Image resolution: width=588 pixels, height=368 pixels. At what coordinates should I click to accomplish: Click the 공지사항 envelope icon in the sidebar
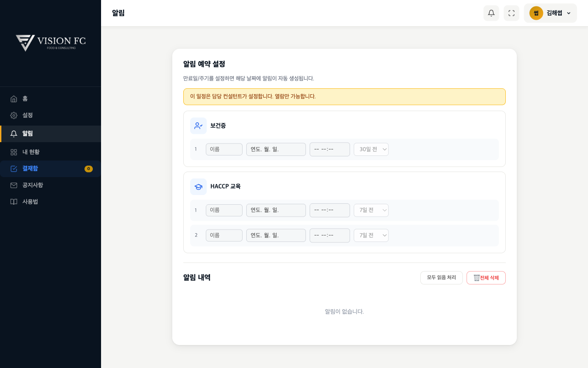(x=14, y=185)
